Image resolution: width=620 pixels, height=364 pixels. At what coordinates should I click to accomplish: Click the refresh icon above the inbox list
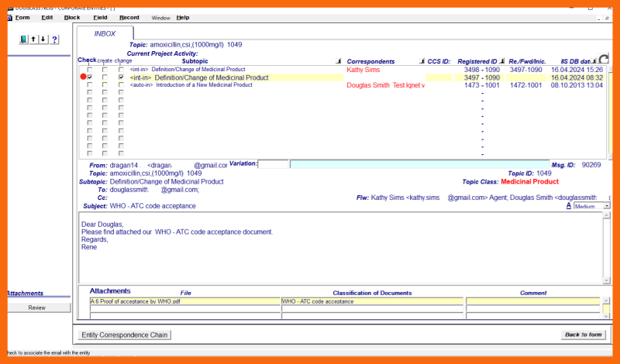pos(603,60)
